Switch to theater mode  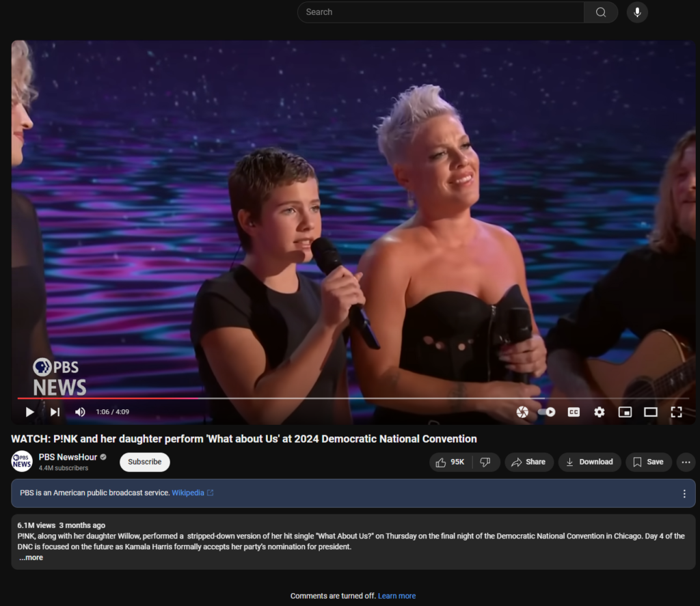point(651,412)
